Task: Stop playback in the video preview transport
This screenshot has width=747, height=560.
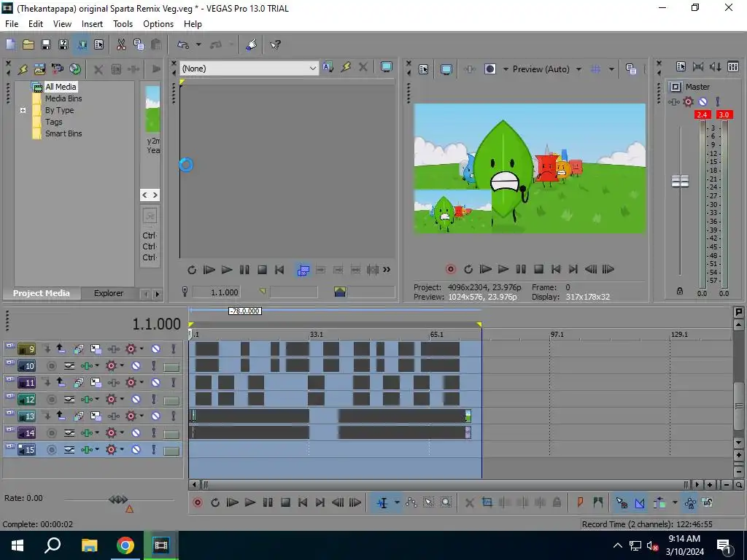Action: tap(538, 270)
